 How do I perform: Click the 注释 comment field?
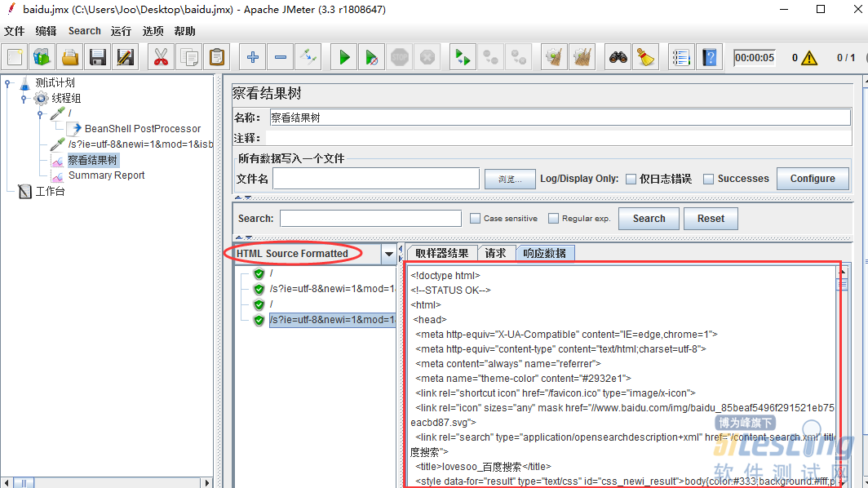(558, 138)
